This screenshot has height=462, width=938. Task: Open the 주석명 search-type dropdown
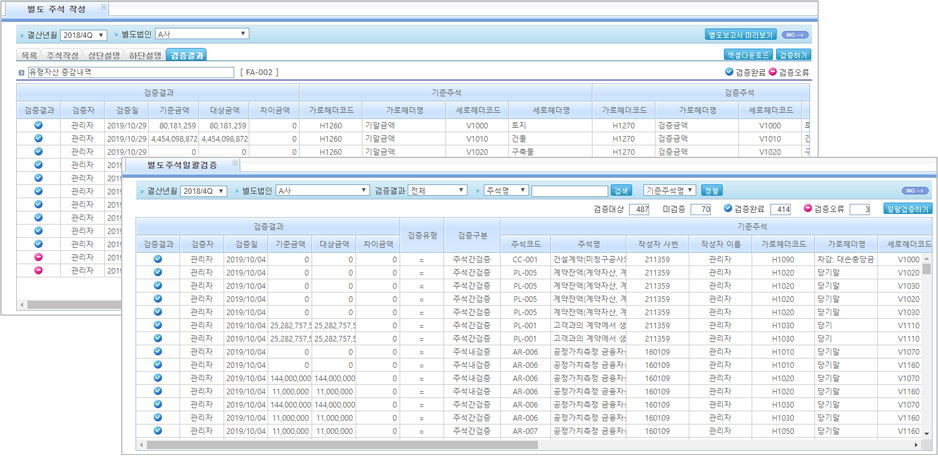(x=506, y=190)
